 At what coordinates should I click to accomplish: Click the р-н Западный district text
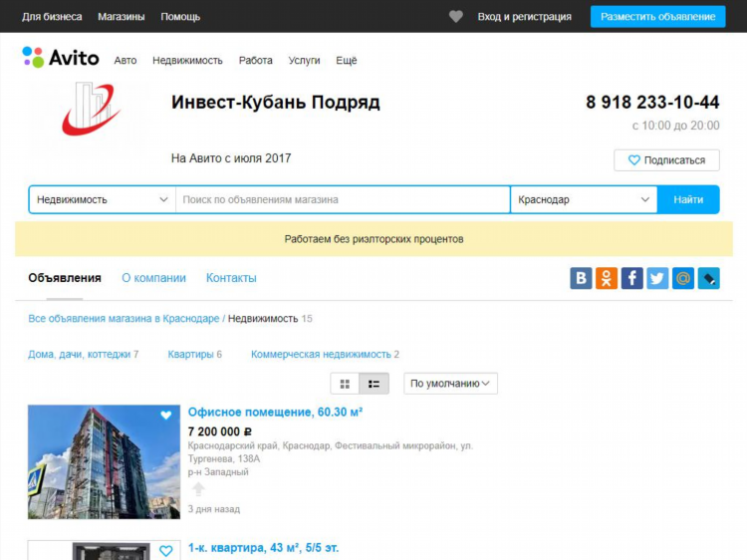tap(218, 472)
